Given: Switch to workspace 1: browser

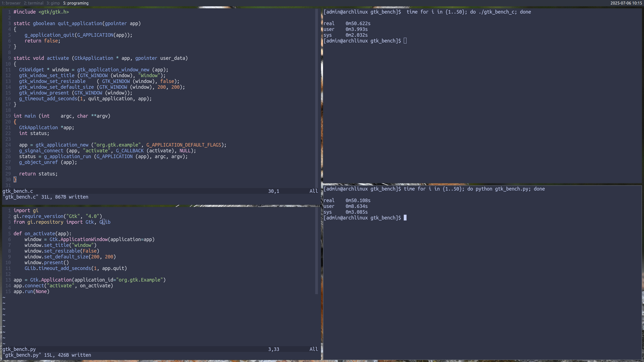Looking at the screenshot, I should [x=11, y=3].
